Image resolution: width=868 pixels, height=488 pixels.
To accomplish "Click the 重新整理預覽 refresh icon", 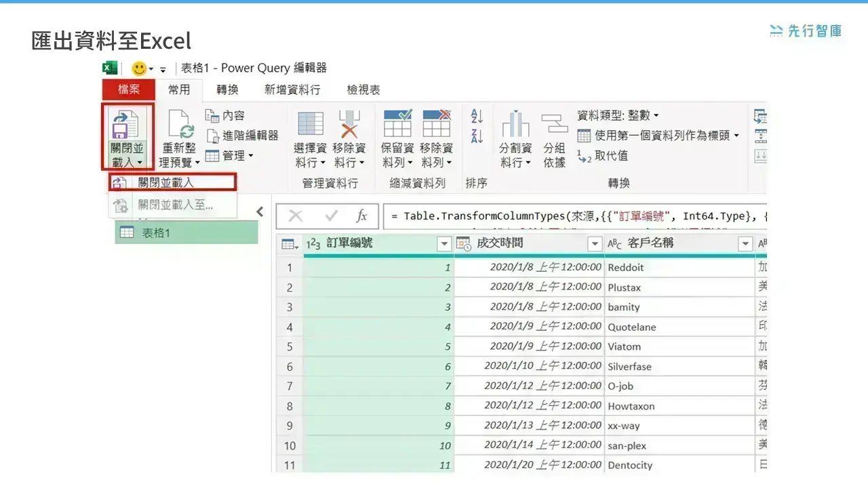I will pyautogui.click(x=180, y=123).
